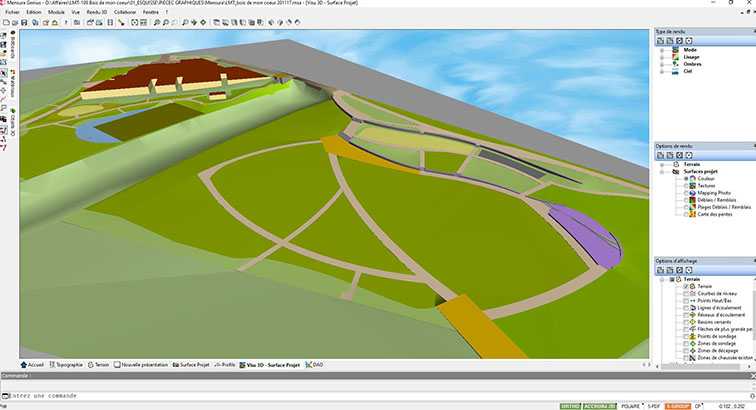Click the Lissage smoothing icon
756x410 pixels.
674,56
